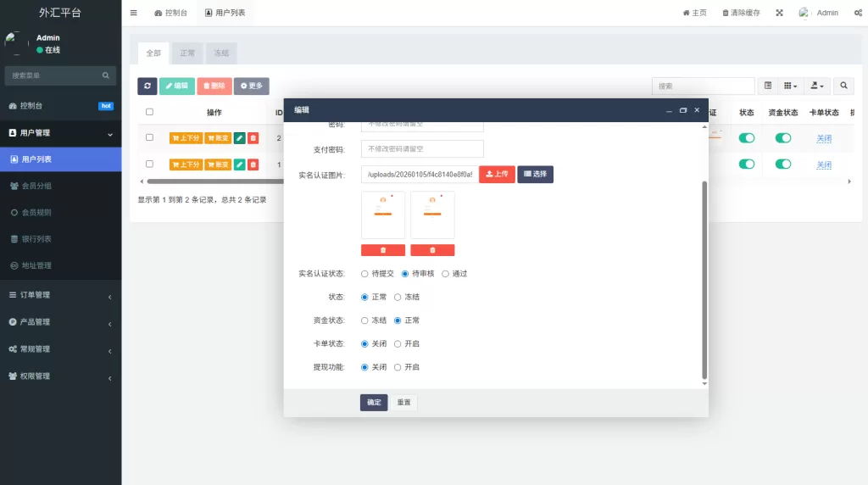The image size is (868, 485).
Task: Click the red trash icon in second row
Action: pyautogui.click(x=253, y=164)
